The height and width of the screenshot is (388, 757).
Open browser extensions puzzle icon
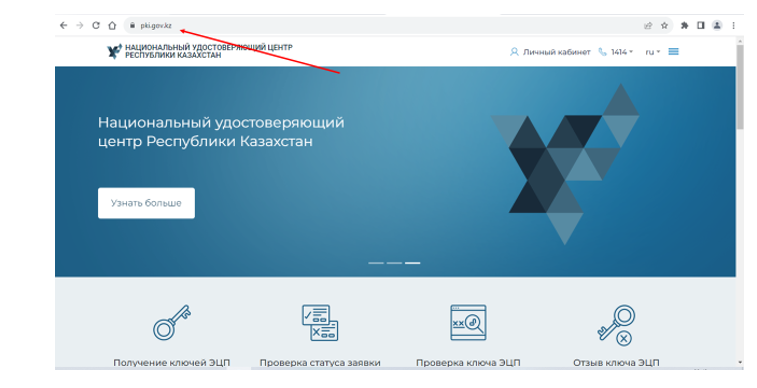[684, 26]
